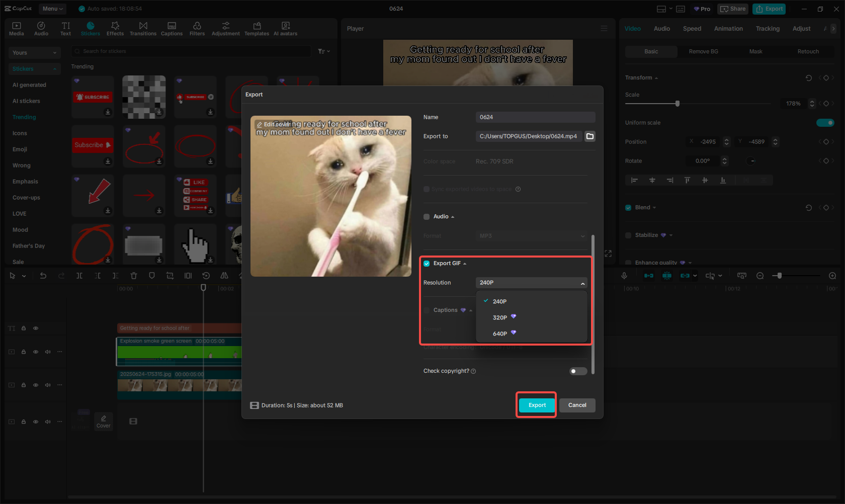Open the GIF Resolution dropdown

point(531,283)
